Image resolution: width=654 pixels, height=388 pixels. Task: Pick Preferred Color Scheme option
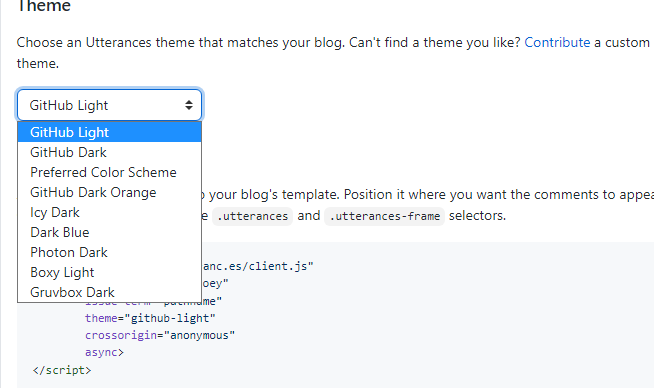pos(109,172)
